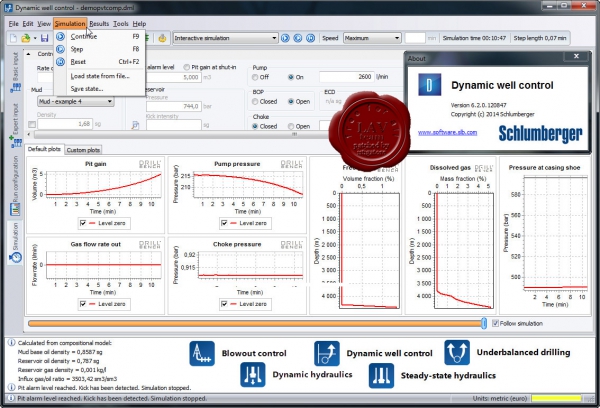Click the pump rate 2600 input field
The width and height of the screenshot is (600, 408).
point(346,77)
